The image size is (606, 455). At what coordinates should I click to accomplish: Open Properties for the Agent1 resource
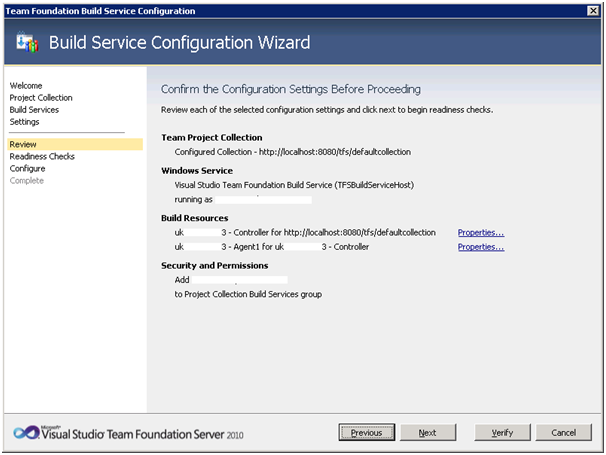[481, 247]
